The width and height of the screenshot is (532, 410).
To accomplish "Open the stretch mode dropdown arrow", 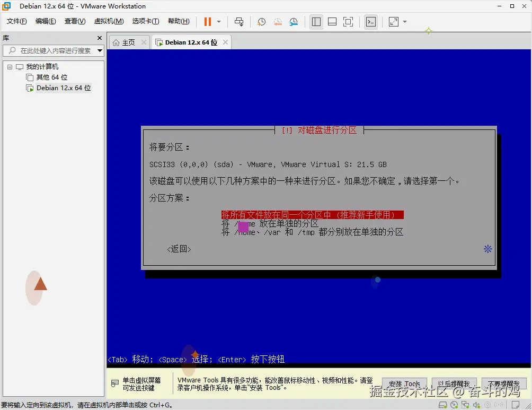I will tap(405, 22).
